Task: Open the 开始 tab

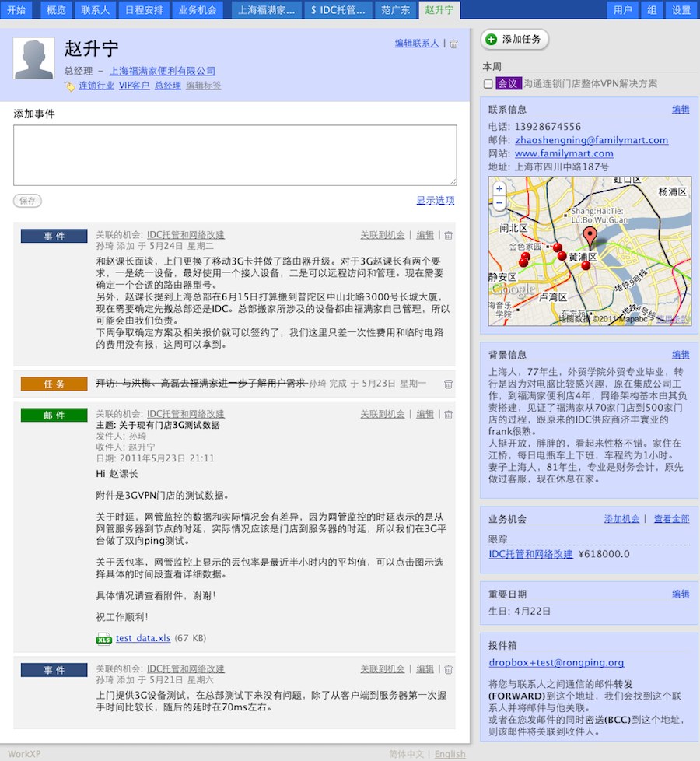Action: click(16, 9)
